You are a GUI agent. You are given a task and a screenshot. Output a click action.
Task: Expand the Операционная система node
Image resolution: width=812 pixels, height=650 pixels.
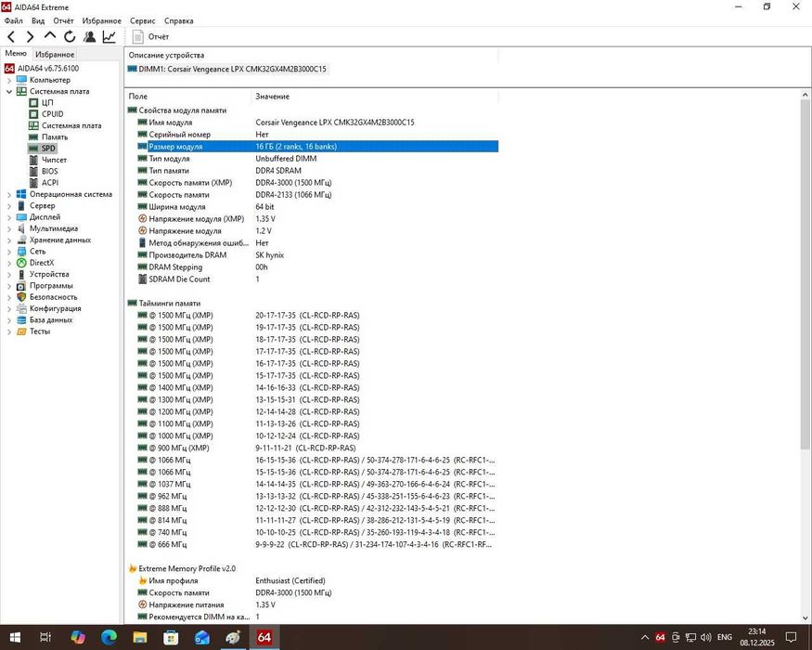tap(9, 194)
